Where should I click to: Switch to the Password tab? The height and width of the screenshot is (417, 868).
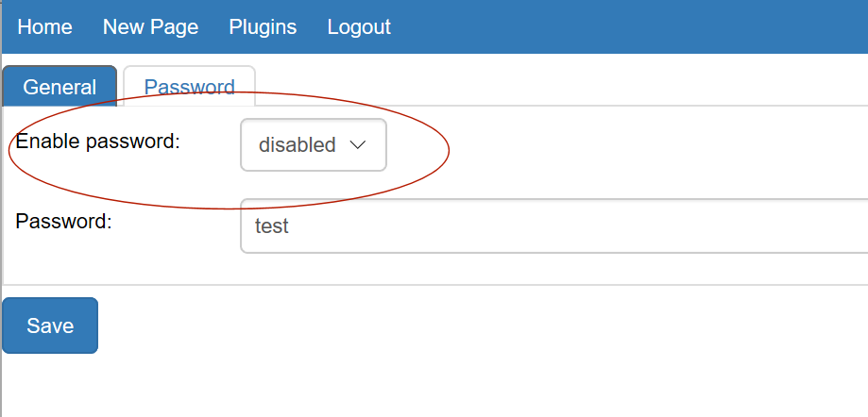pos(189,87)
